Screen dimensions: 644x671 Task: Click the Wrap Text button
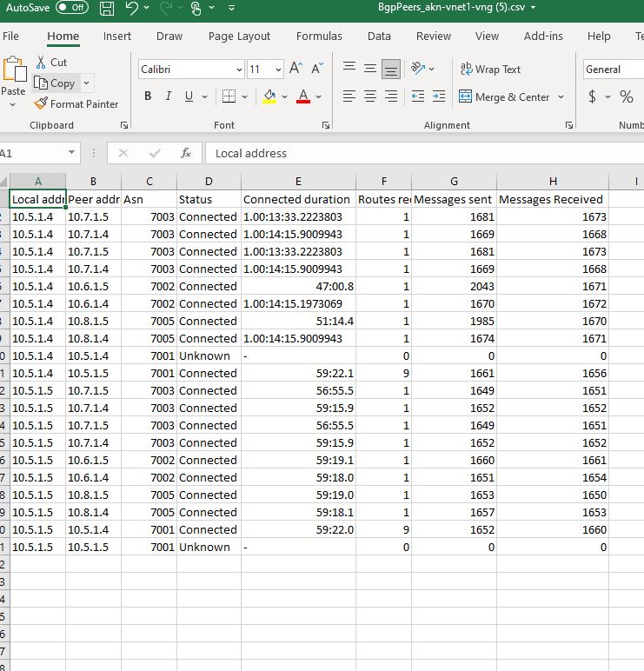tap(490, 70)
